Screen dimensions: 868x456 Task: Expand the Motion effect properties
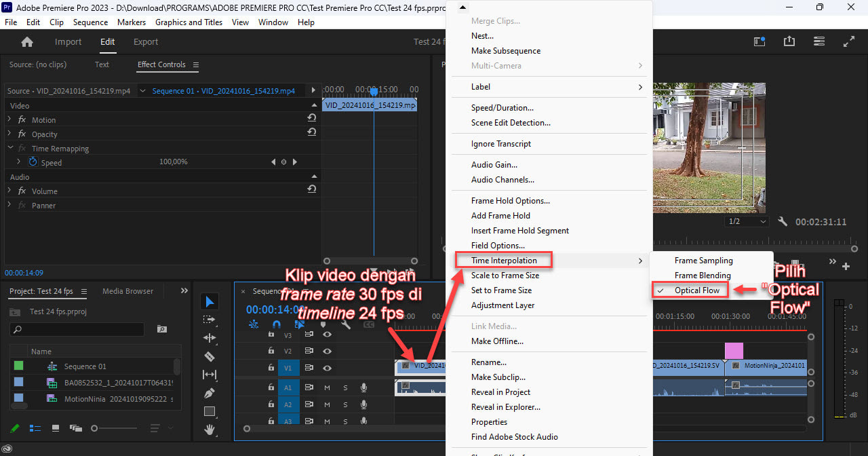pyautogui.click(x=9, y=119)
